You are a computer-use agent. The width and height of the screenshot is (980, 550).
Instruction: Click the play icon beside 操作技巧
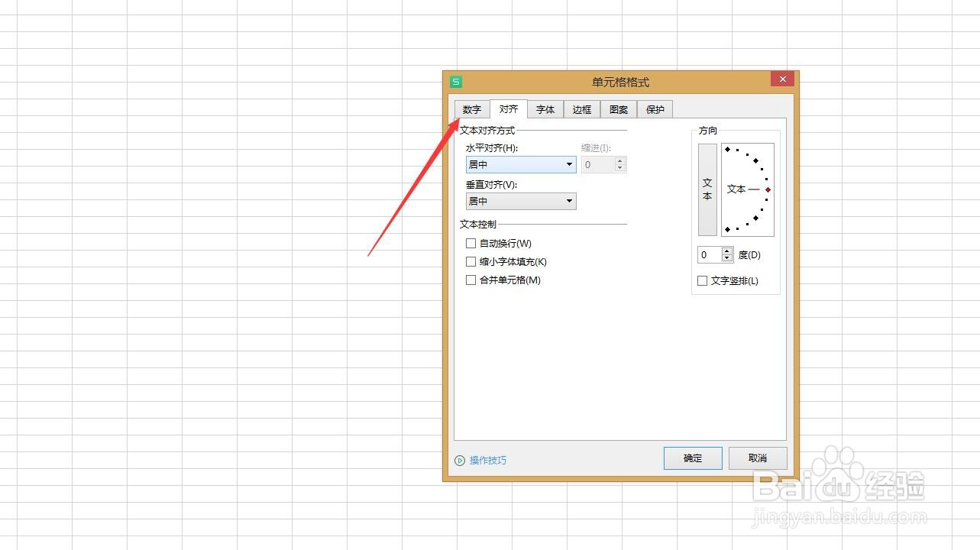(460, 460)
